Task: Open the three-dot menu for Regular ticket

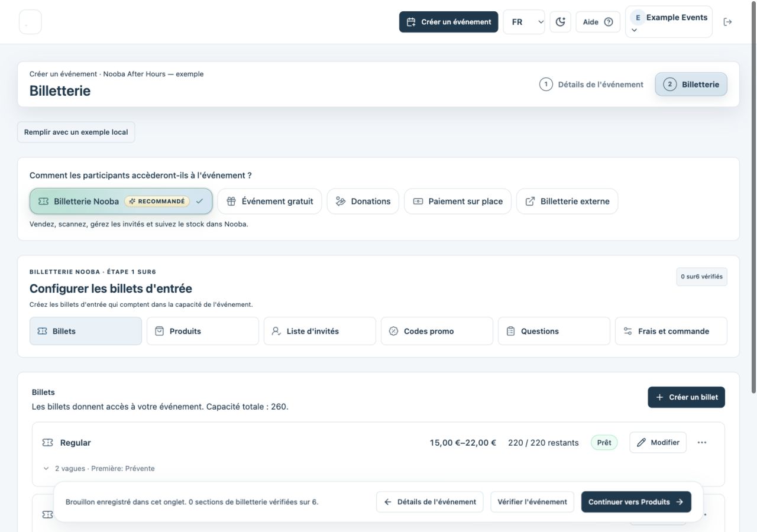Action: 702,443
